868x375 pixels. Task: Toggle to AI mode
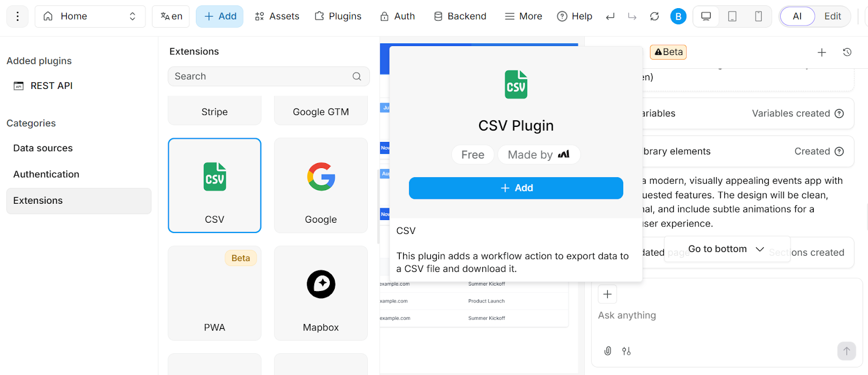(797, 16)
